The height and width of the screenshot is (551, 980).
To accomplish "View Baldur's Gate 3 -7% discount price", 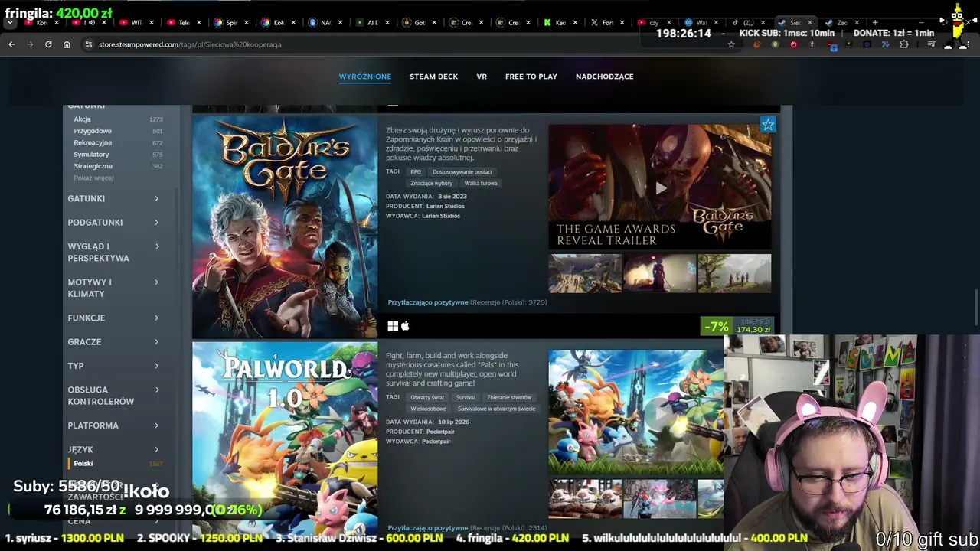I will (738, 327).
